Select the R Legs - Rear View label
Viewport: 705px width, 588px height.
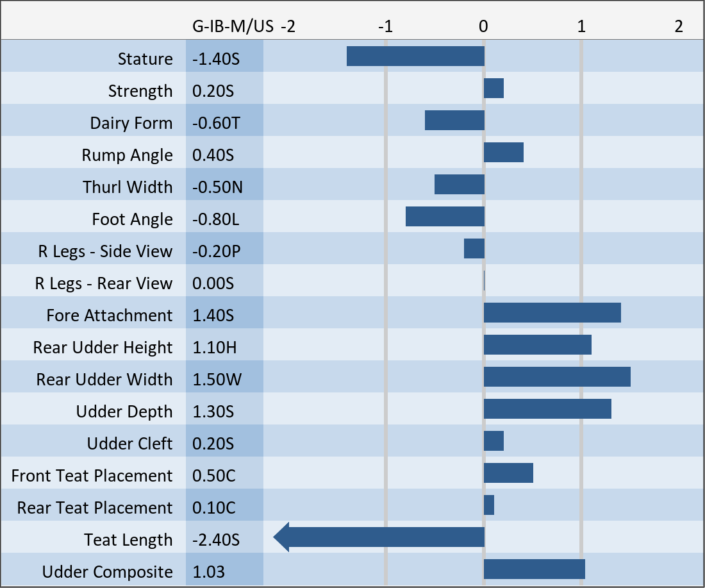[103, 283]
